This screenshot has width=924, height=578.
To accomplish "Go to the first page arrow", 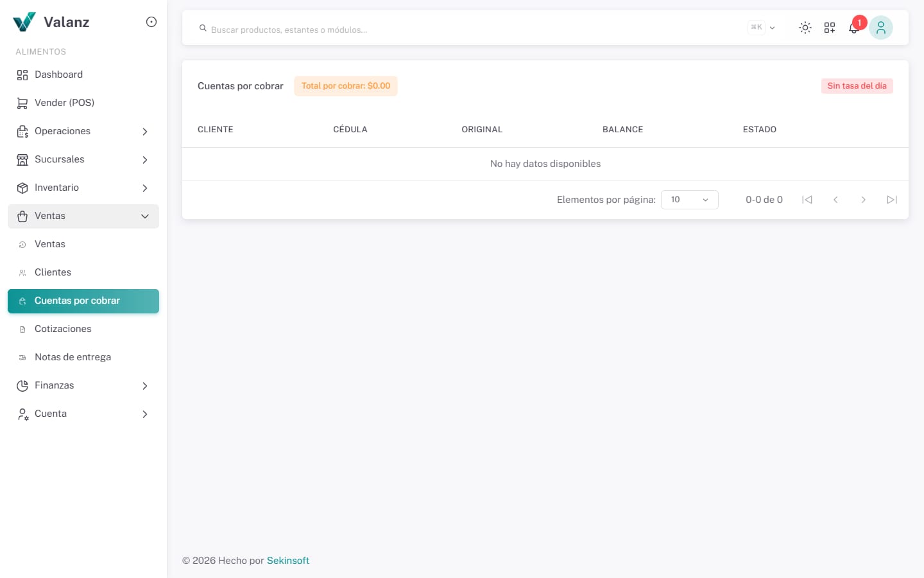I will pyautogui.click(x=807, y=200).
